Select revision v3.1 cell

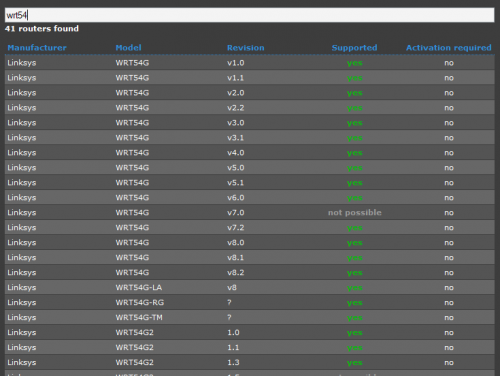coord(235,138)
